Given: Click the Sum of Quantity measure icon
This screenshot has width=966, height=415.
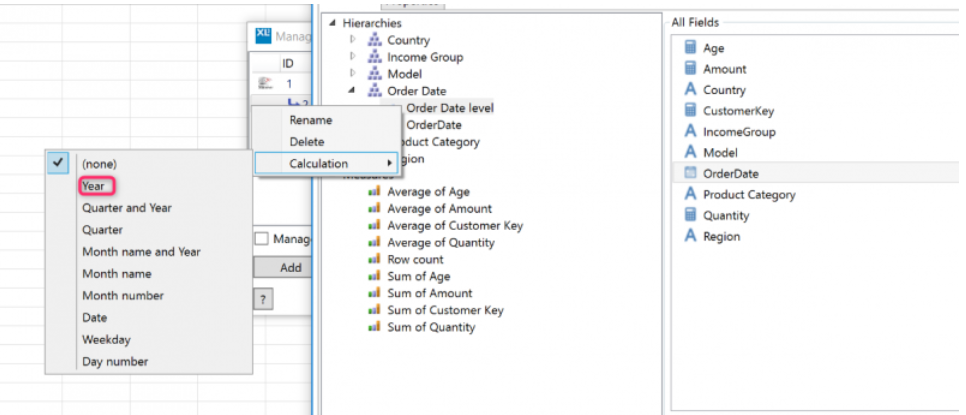Looking at the screenshot, I should tap(375, 327).
